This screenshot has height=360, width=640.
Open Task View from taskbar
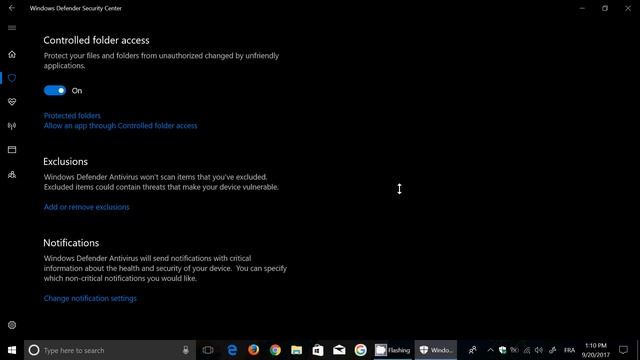(208, 350)
